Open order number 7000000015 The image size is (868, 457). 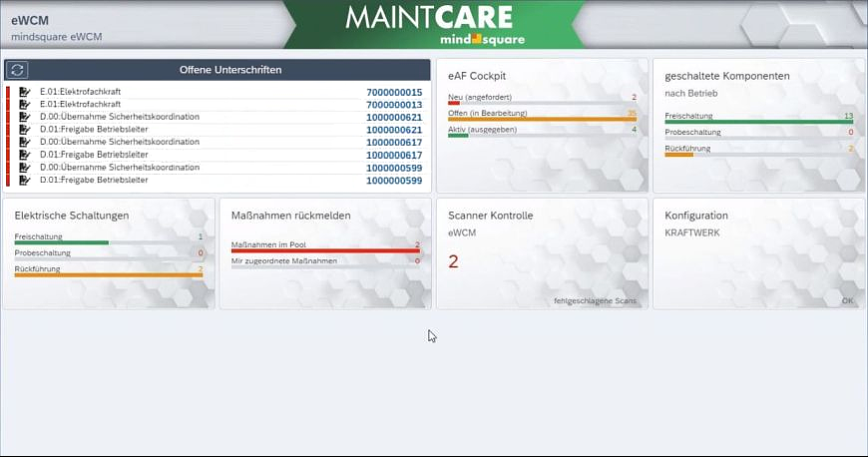(x=394, y=93)
